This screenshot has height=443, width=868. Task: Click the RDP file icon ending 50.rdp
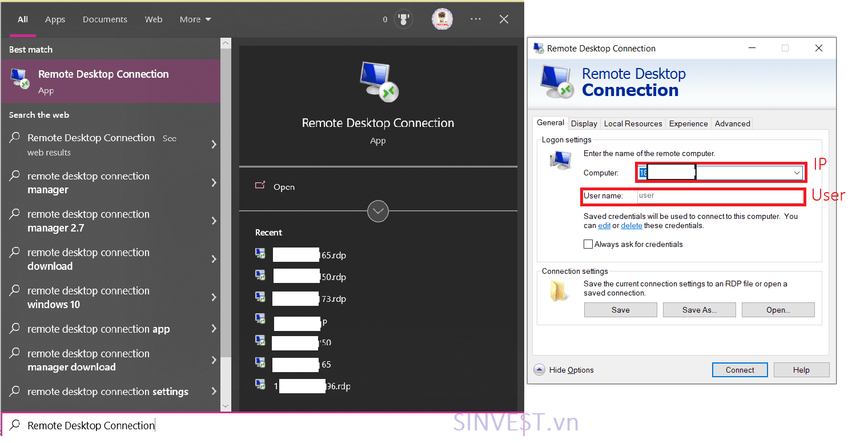(x=260, y=276)
